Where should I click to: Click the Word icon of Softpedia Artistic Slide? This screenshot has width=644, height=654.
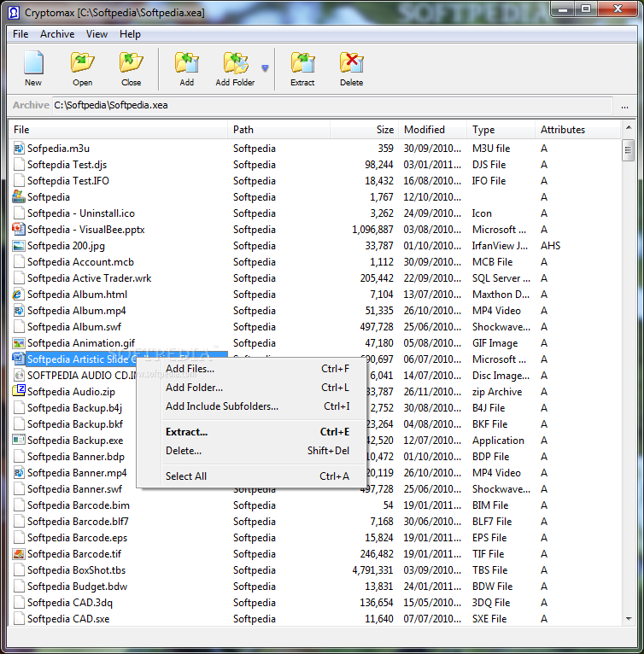tap(19, 359)
